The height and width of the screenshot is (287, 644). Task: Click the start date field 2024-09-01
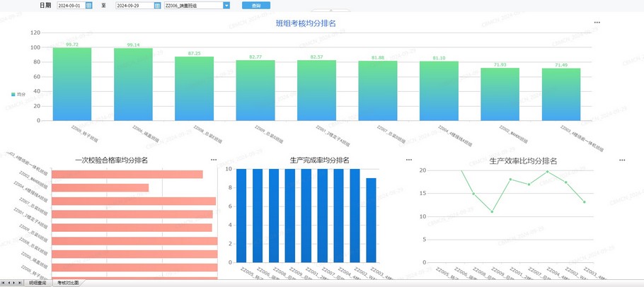(70, 5)
